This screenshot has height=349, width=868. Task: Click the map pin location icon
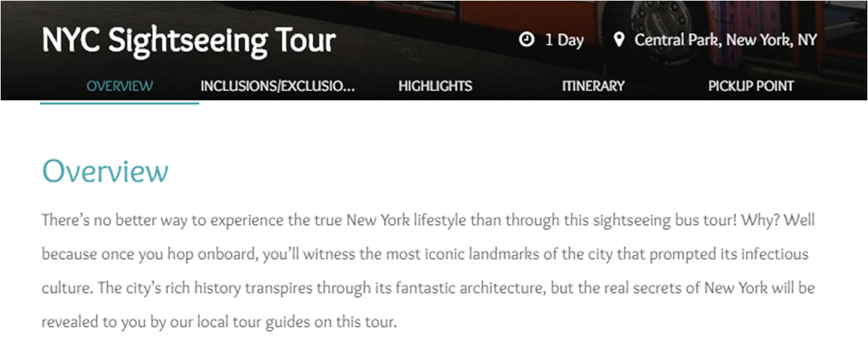pyautogui.click(x=619, y=40)
